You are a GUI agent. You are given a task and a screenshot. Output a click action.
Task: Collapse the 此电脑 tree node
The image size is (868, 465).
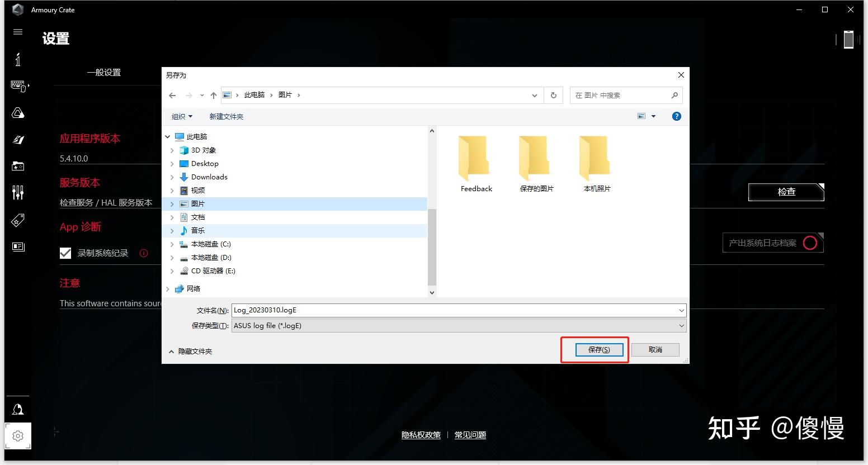pyautogui.click(x=167, y=136)
